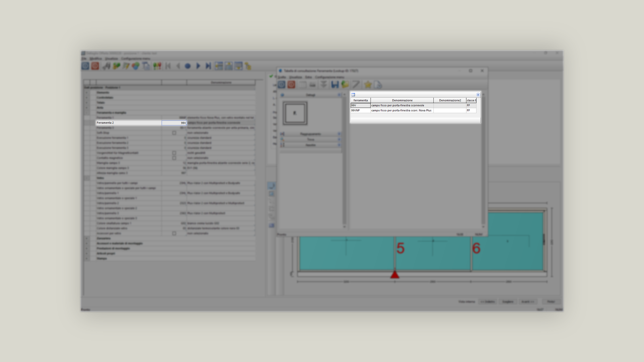
Task: Click the Denominazione column header
Action: [x=402, y=100]
